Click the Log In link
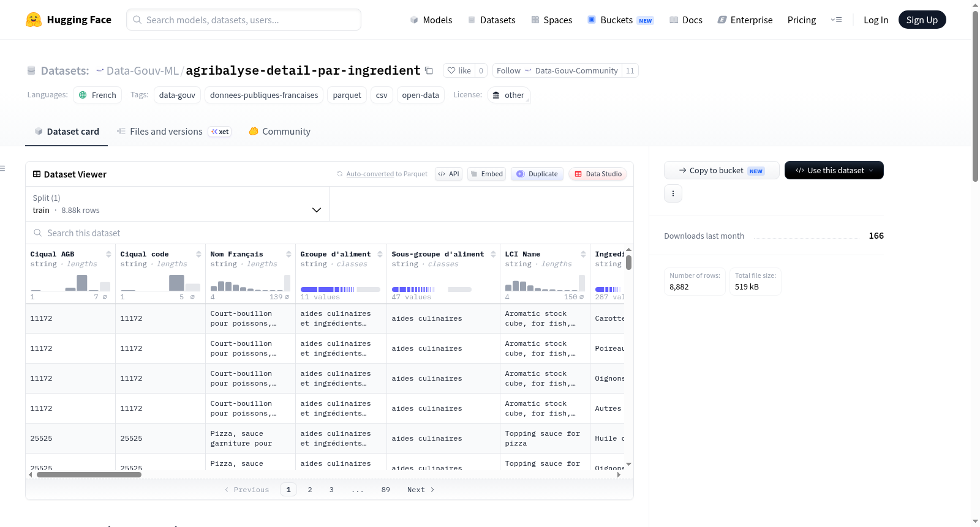980x527 pixels. pyautogui.click(x=876, y=20)
